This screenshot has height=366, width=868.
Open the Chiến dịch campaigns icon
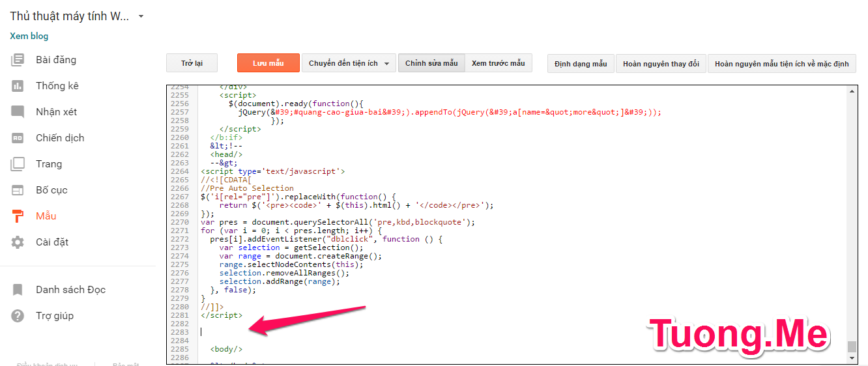click(18, 138)
